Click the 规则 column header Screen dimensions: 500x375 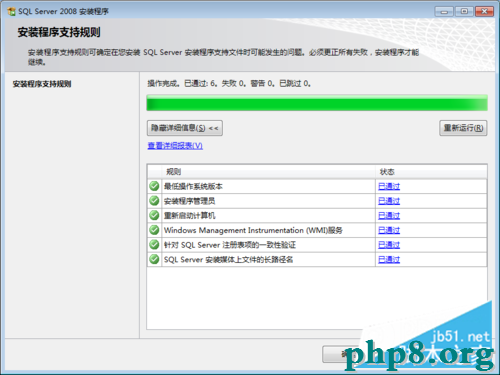(268, 172)
